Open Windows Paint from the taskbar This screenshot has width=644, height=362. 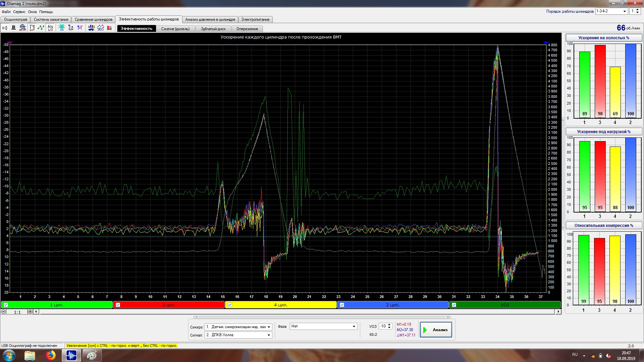[92, 355]
